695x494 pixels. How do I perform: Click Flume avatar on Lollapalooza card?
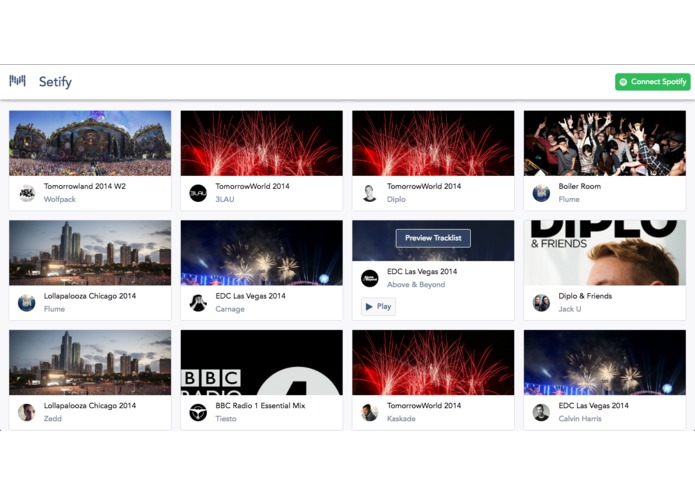[27, 303]
